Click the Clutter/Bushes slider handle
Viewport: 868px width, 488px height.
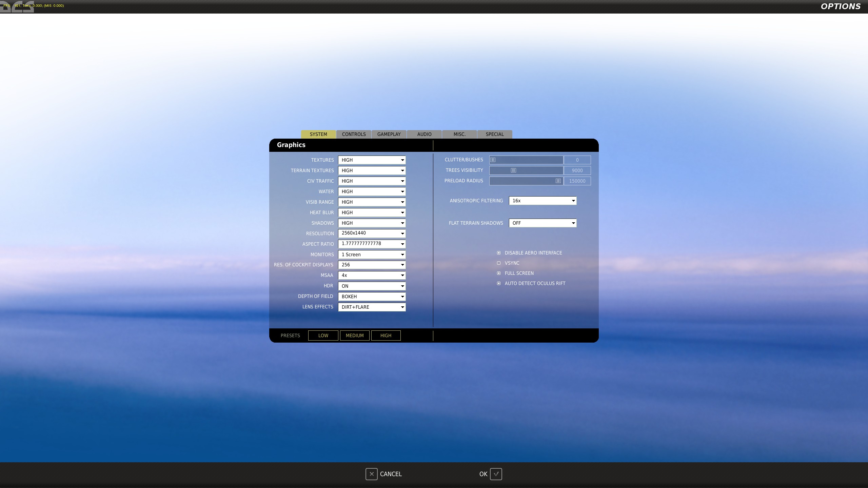(493, 160)
